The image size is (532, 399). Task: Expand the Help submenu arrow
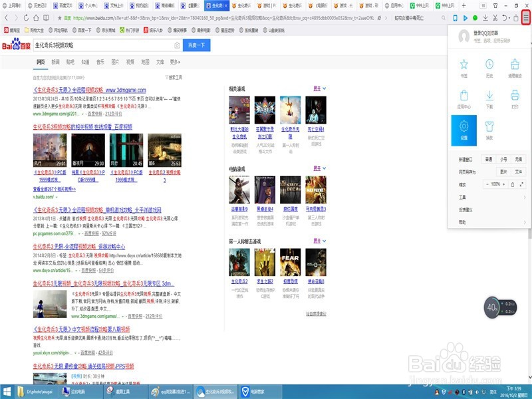[x=525, y=222]
